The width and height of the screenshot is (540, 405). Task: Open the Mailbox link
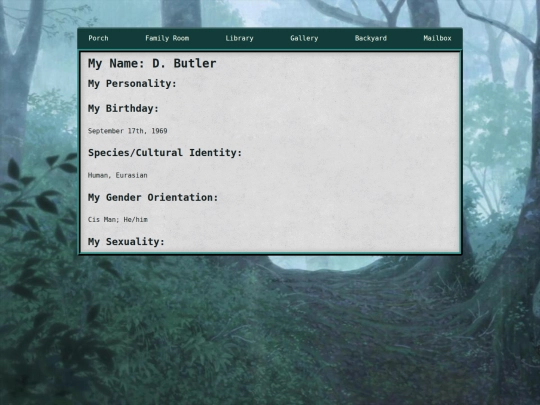pos(437,38)
